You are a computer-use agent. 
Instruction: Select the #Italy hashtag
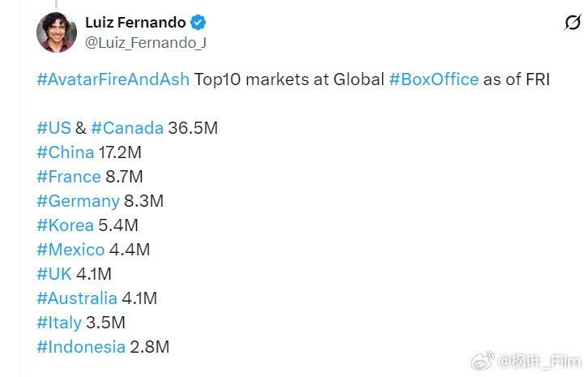[x=59, y=323]
